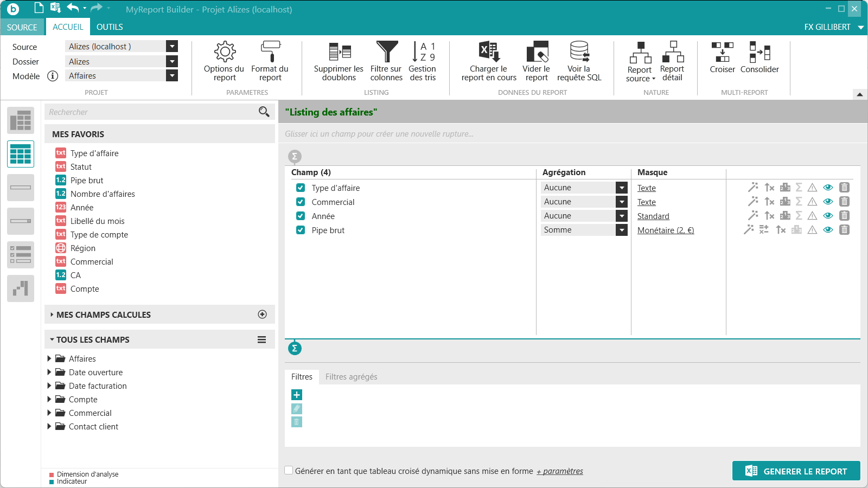The width and height of the screenshot is (868, 488).
Task: Open aggregation dropdown for Pipe brut
Action: point(622,230)
